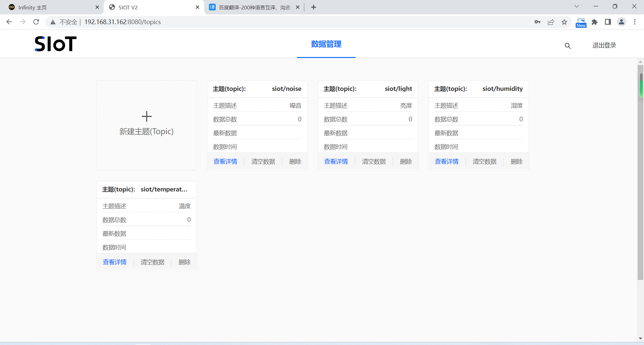Click the share page icon

(x=551, y=22)
